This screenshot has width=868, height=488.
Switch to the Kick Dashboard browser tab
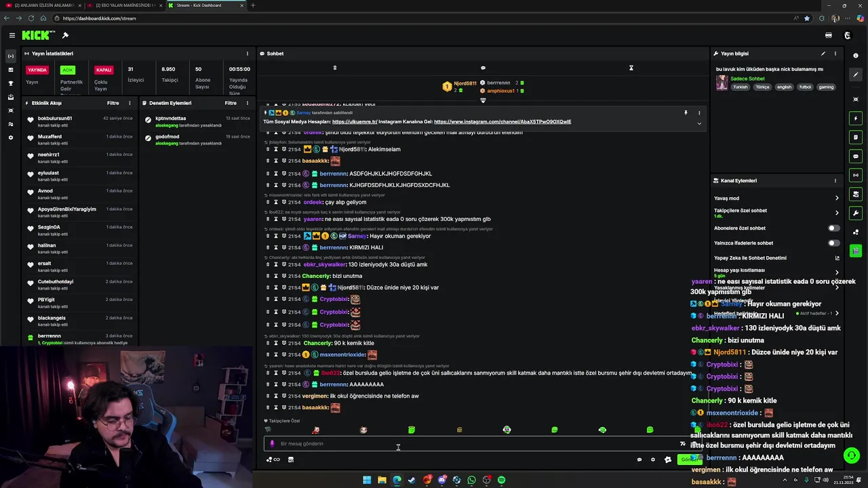(x=205, y=5)
